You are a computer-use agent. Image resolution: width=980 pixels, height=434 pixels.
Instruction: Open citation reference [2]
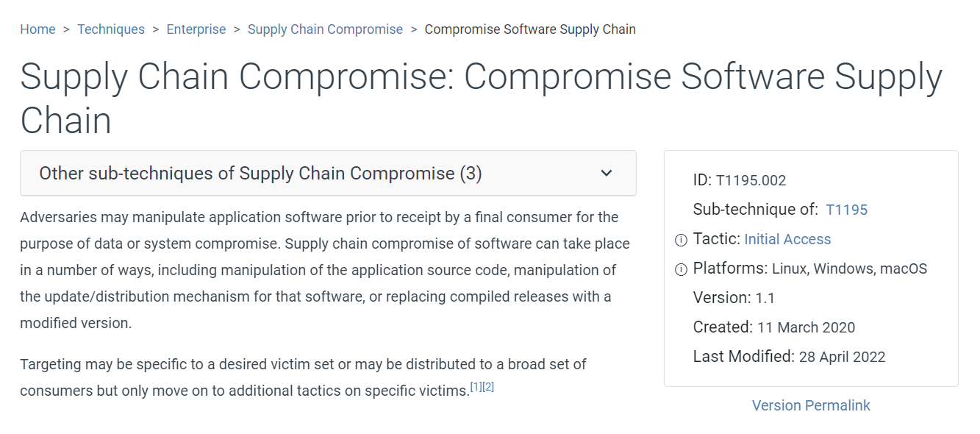(x=488, y=387)
